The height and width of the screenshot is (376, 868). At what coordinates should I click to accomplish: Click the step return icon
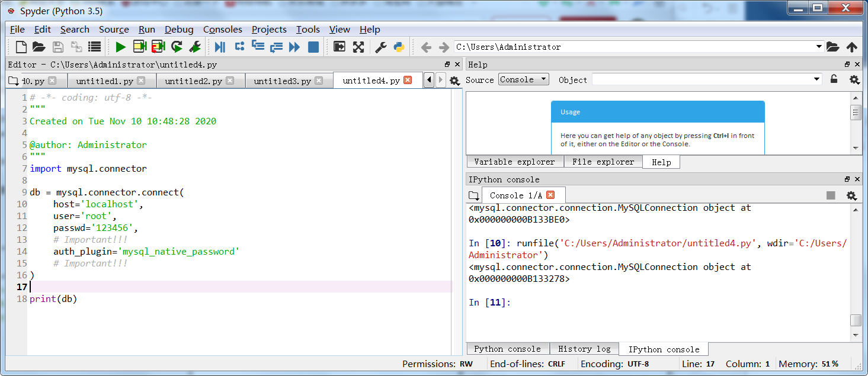click(276, 47)
